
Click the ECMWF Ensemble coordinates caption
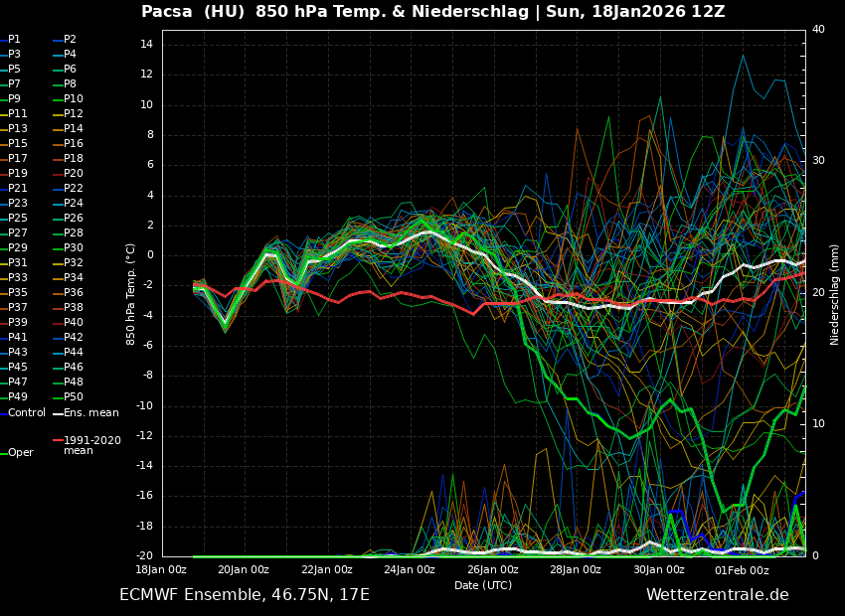point(245,595)
